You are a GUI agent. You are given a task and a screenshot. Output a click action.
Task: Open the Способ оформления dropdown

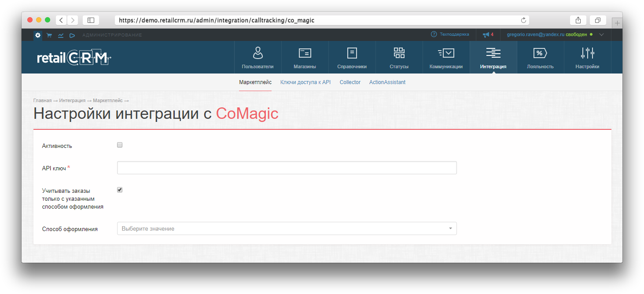(287, 228)
